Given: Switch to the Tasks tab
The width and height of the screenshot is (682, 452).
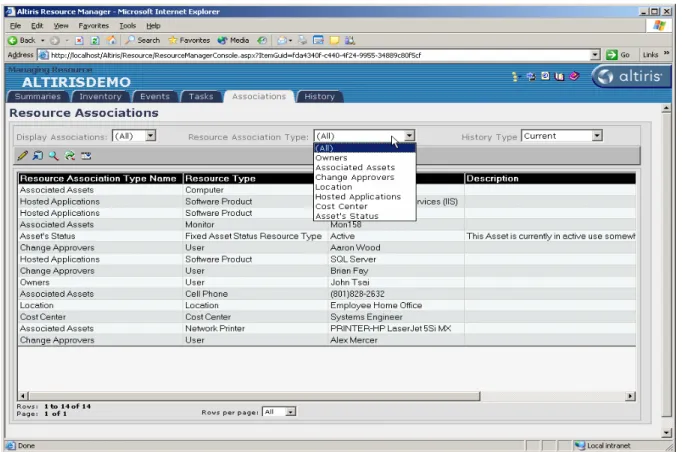Looking at the screenshot, I should tap(201, 97).
